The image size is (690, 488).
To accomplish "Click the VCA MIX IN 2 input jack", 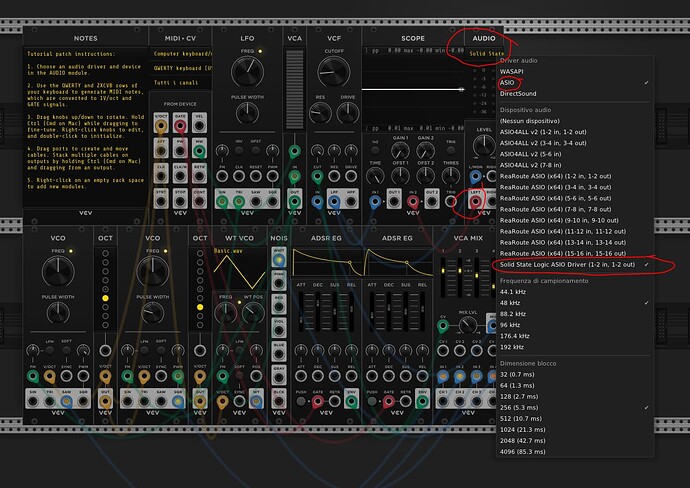I will click(460, 377).
